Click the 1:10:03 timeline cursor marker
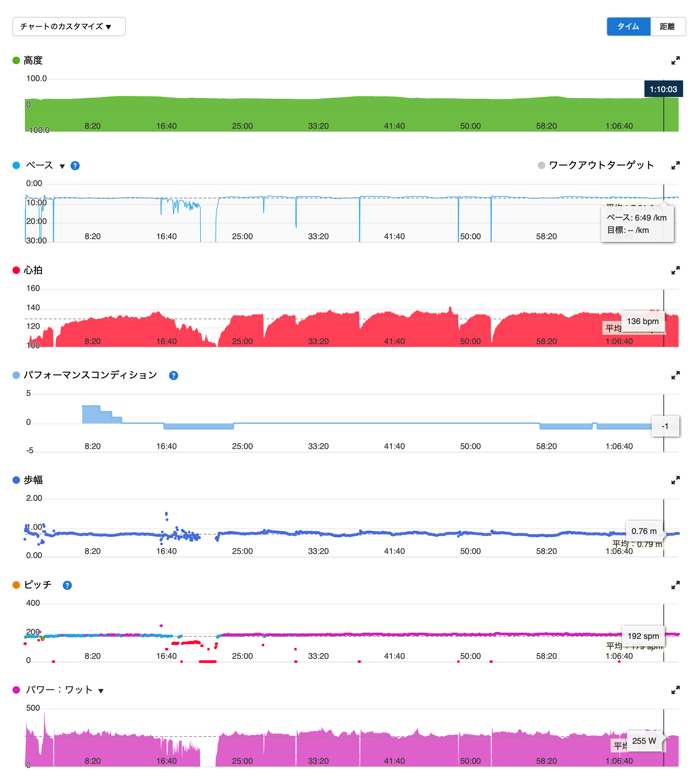 [x=663, y=89]
